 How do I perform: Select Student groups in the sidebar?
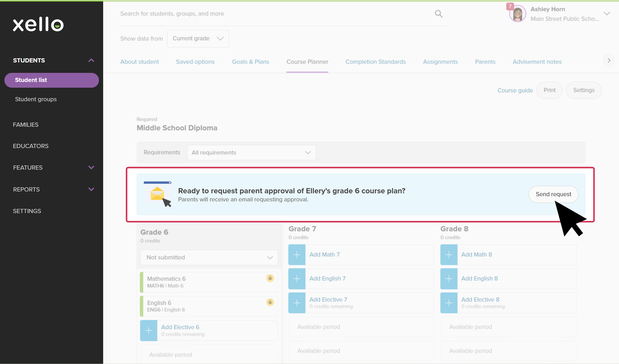pyautogui.click(x=36, y=99)
